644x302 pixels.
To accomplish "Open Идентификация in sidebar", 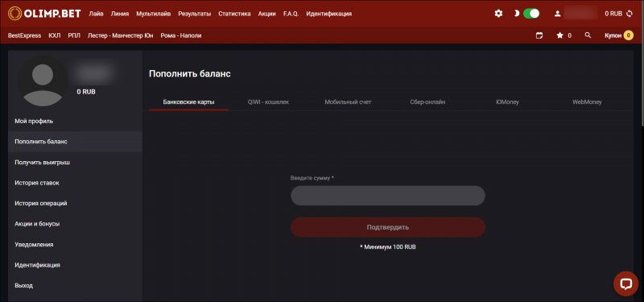I will (x=75, y=265).
